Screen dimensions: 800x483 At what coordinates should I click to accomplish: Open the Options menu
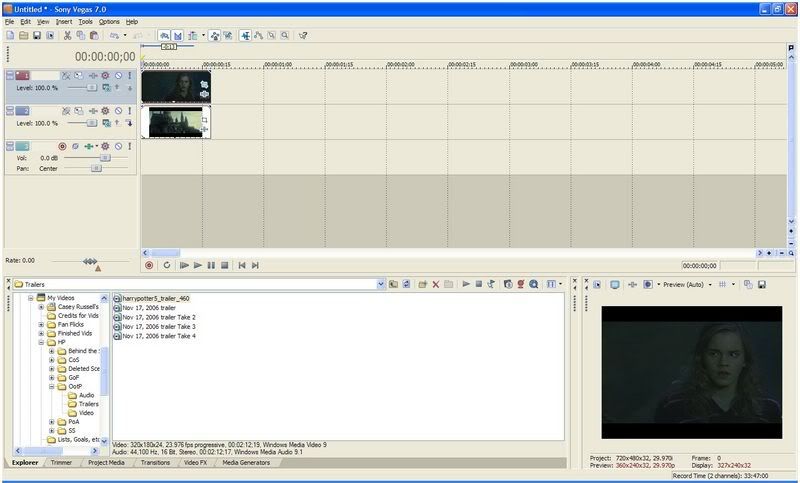point(109,22)
